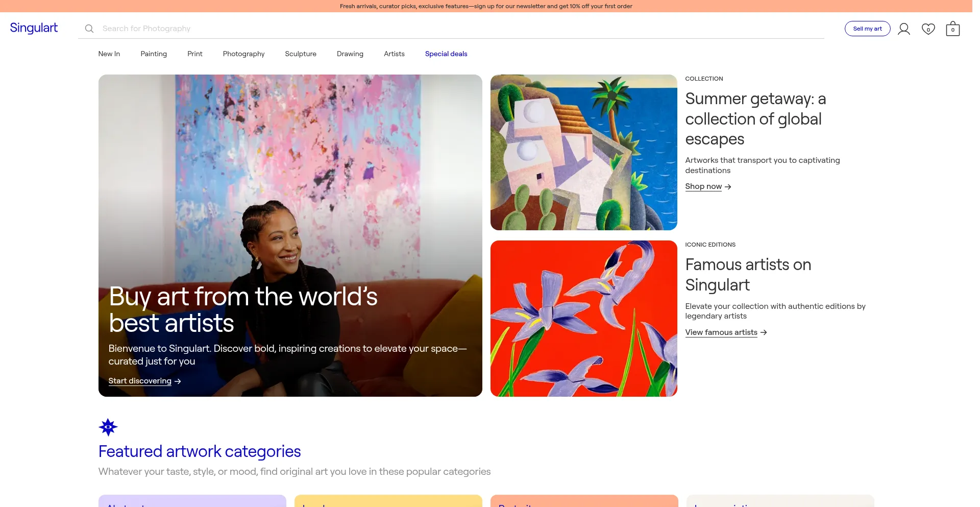The image size is (980, 507).
Task: Click the COLLECTION label
Action: tap(704, 79)
